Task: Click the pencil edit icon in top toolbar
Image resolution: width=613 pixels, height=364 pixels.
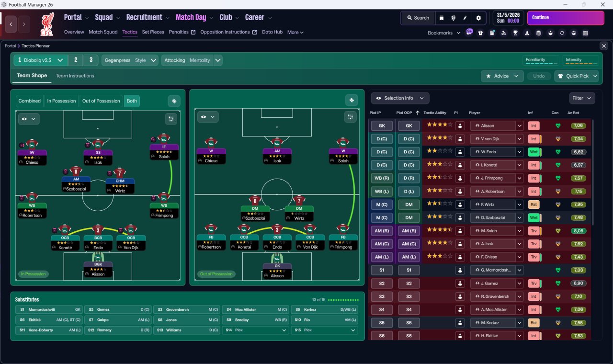Action: pos(465,18)
